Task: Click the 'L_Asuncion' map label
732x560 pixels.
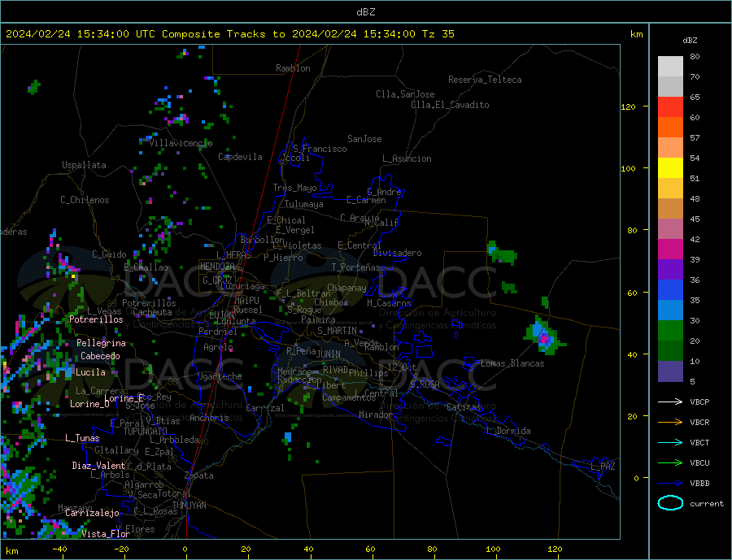Action: [407, 158]
